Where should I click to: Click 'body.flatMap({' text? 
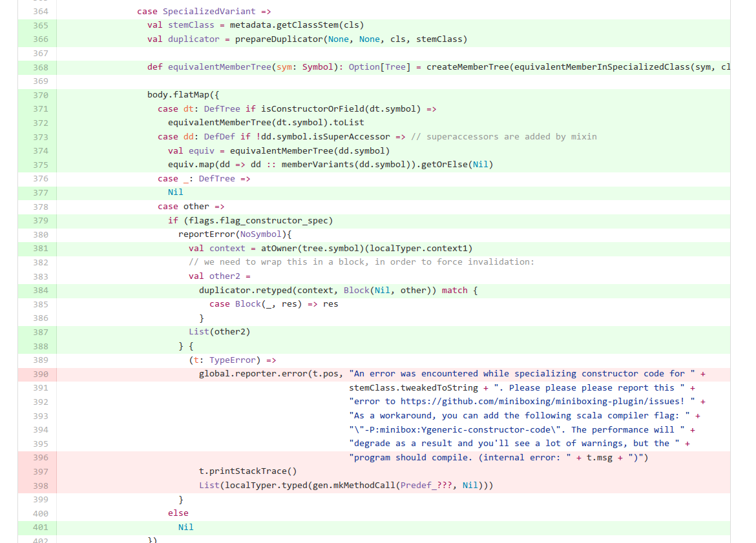tap(184, 95)
